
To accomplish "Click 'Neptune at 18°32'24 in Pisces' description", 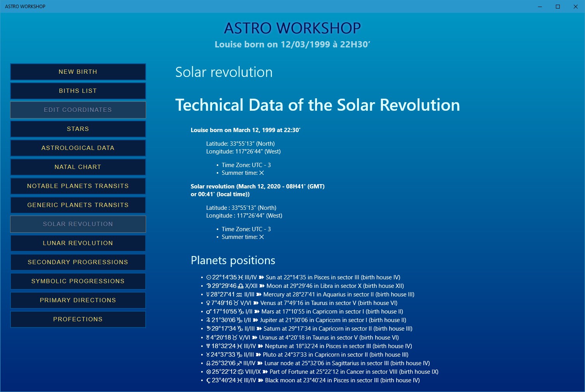I will 338,346.
